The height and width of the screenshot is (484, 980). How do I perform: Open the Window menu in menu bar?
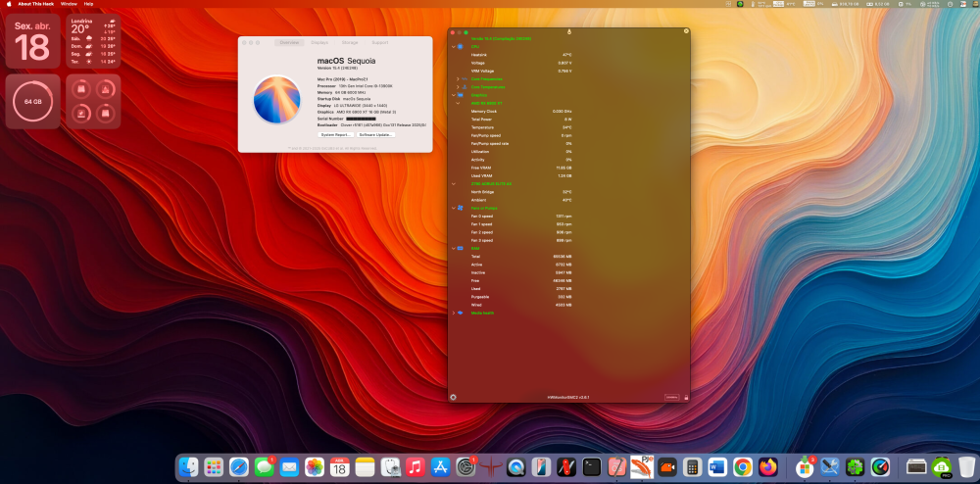[69, 4]
